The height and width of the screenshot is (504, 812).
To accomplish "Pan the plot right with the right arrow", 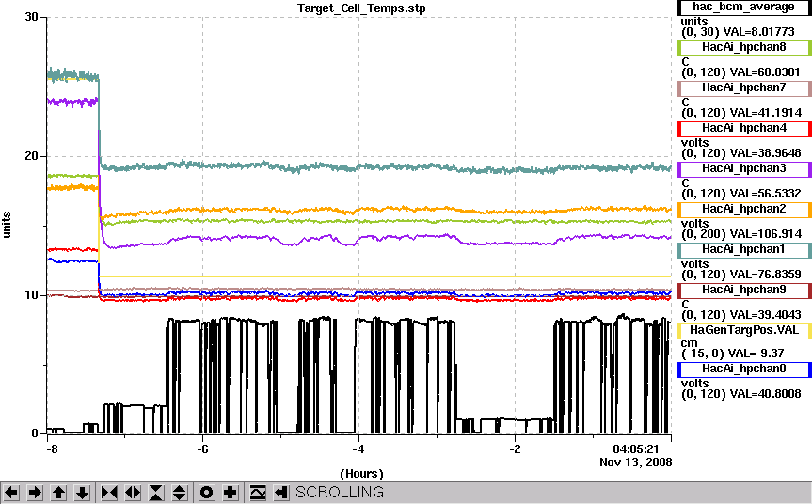I will 35,492.
